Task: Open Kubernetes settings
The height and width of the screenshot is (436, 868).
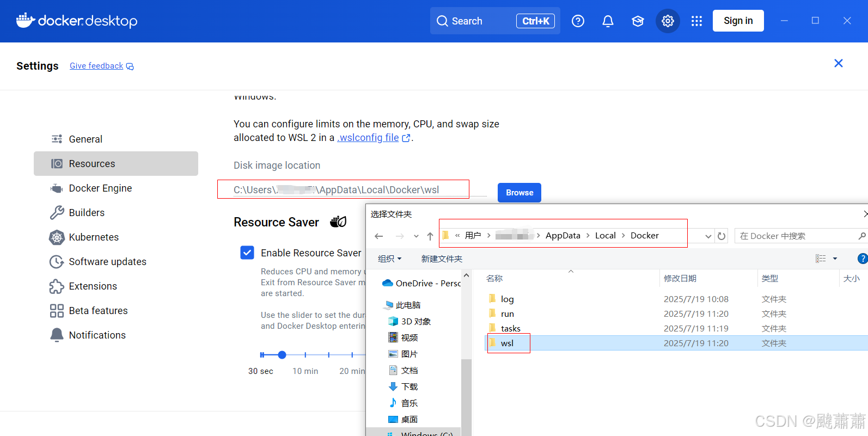Action: (116, 237)
